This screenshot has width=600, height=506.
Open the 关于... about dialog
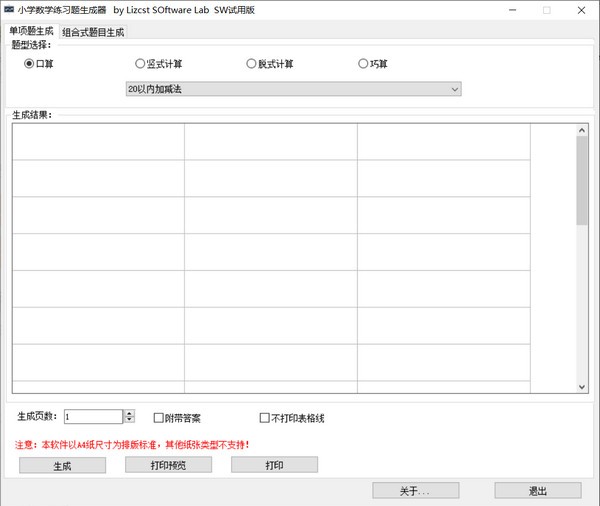coord(416,491)
